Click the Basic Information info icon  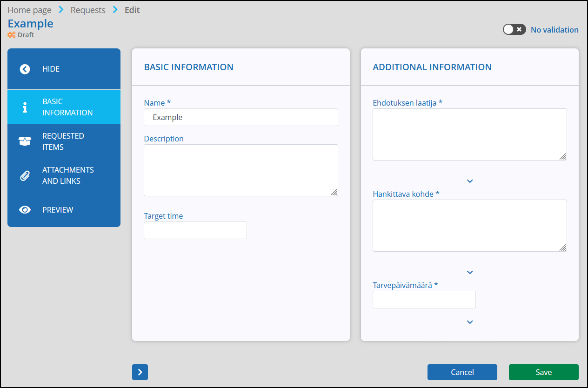25,107
